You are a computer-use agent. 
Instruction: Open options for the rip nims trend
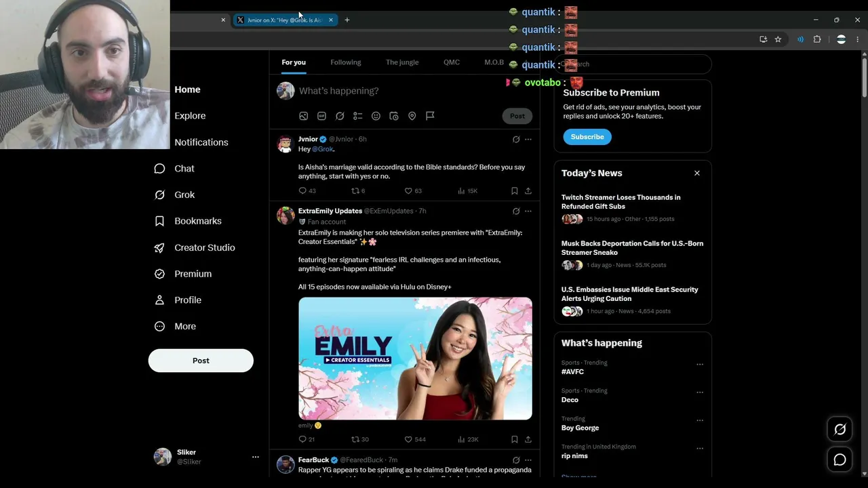[700, 449]
